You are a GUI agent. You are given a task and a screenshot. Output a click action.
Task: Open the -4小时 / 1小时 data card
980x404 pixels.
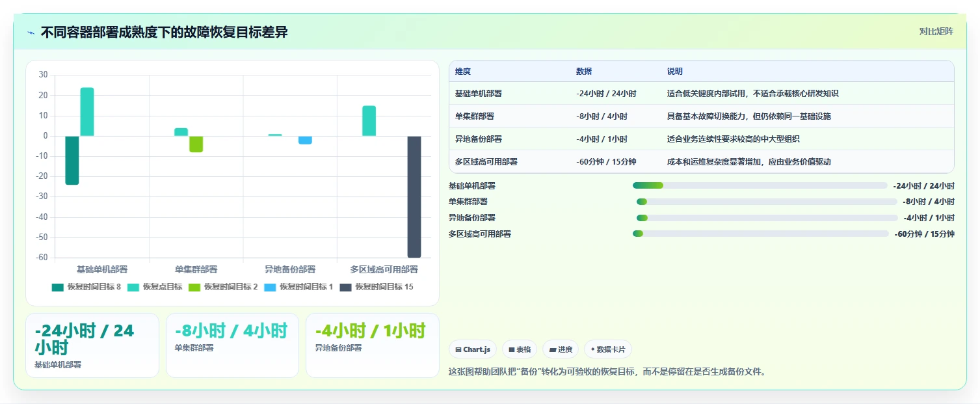373,345
